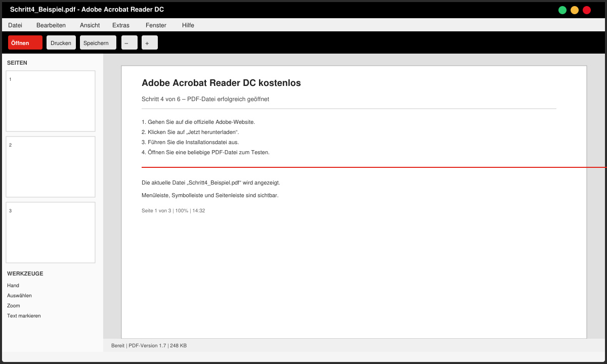Zoom out with the minus button
The height and width of the screenshot is (364, 607).
[x=129, y=43]
